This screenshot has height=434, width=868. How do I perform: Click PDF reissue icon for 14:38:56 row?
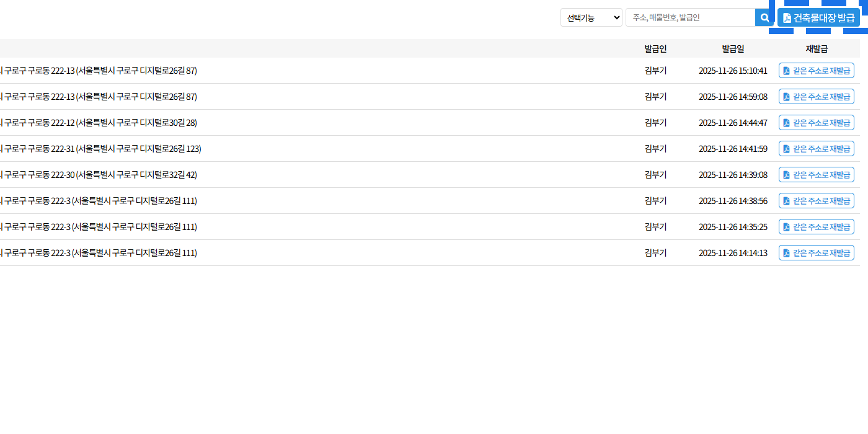click(x=786, y=201)
